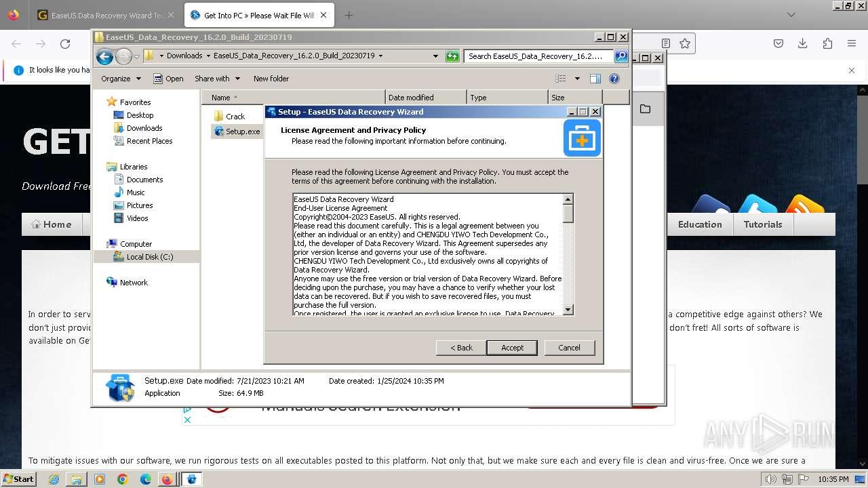The width and height of the screenshot is (868, 488).
Task: Open Pictures library
Action: [133, 205]
